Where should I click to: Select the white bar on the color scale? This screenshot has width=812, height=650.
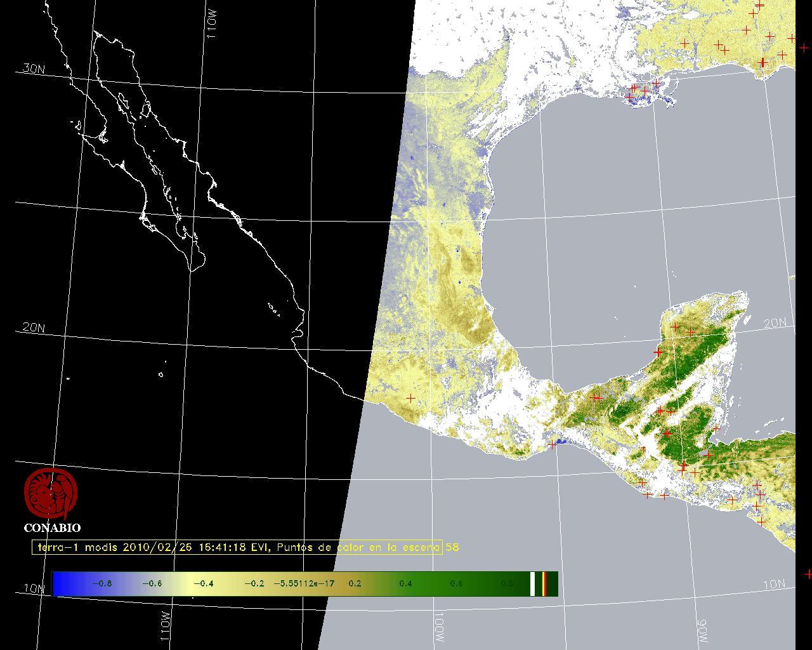533,584
